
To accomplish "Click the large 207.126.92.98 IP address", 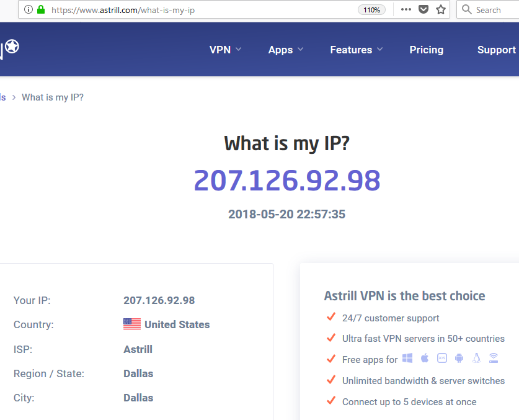I will (x=287, y=180).
